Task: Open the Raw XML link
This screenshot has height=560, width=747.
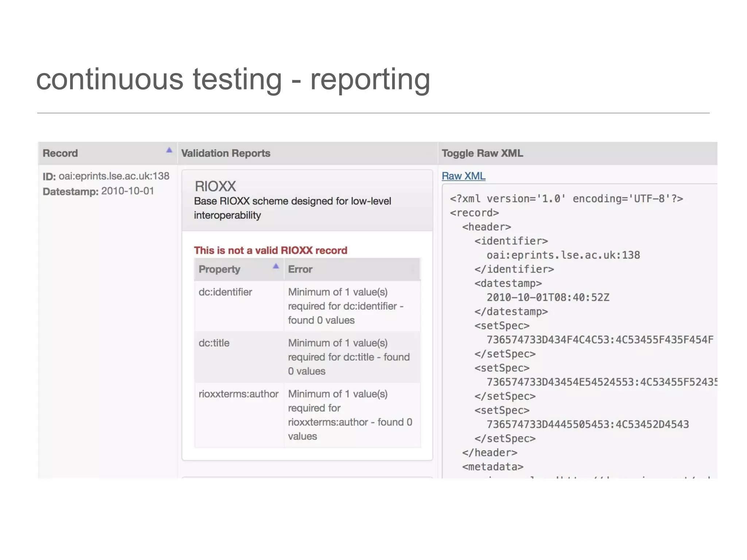Action: point(463,176)
